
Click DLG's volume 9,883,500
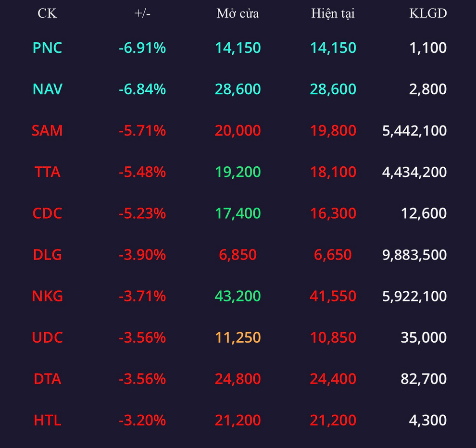coord(414,254)
